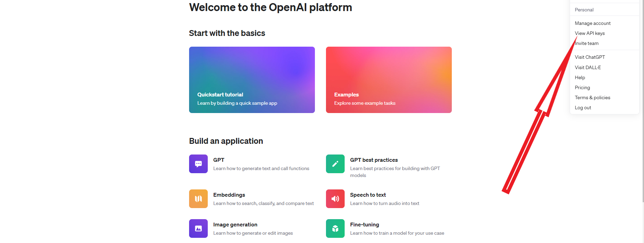644x243 pixels.
Task: Open the Fine-tuning title link
Action: pyautogui.click(x=364, y=224)
